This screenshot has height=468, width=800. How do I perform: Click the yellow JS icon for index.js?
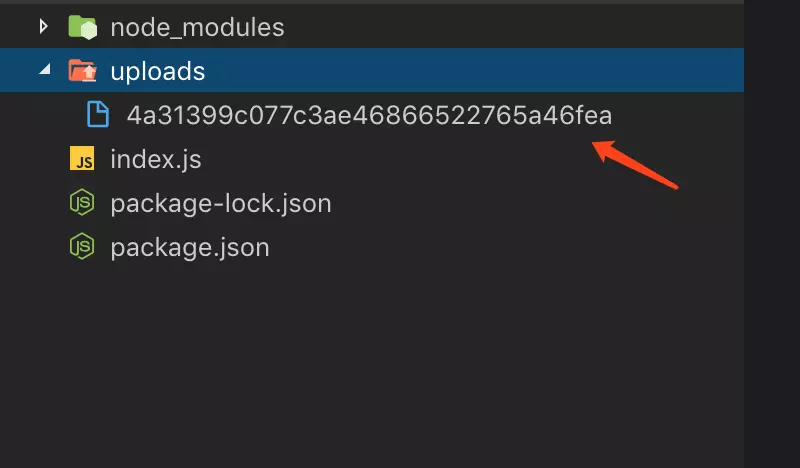82,158
